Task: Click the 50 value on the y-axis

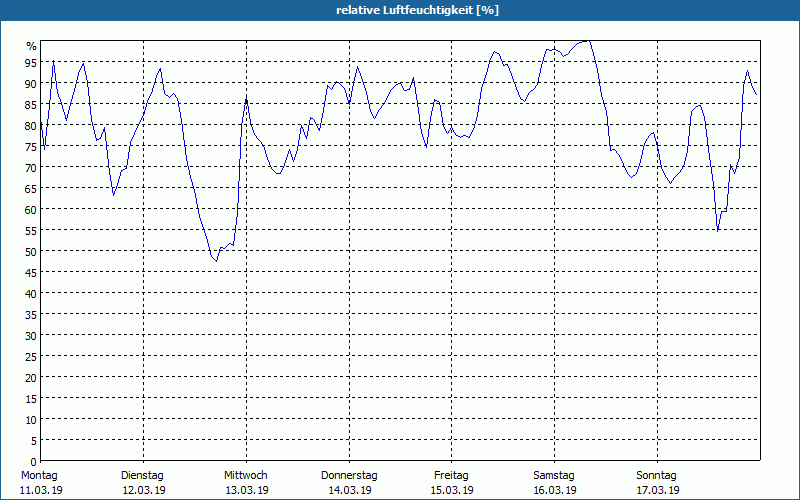Action: coord(31,252)
